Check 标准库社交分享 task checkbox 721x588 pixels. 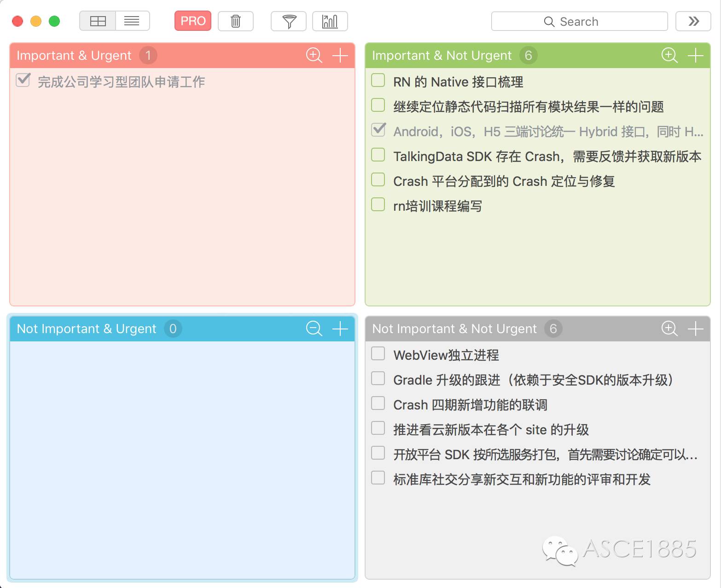[x=378, y=478]
